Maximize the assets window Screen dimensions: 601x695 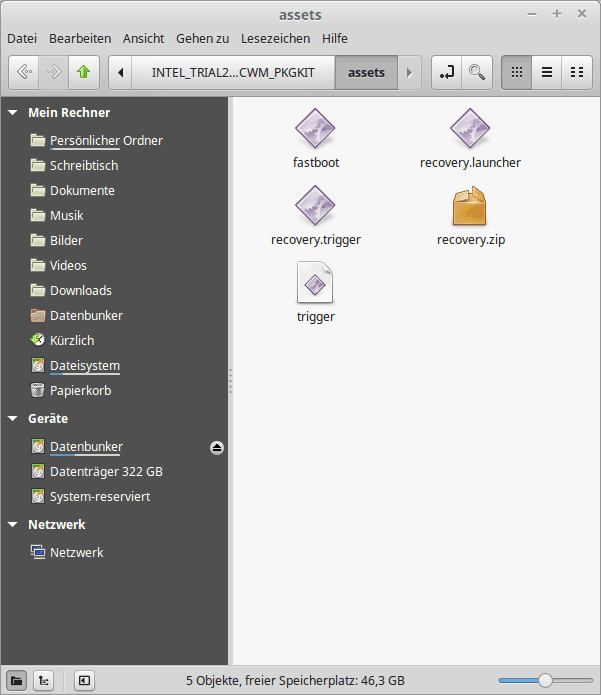click(557, 14)
